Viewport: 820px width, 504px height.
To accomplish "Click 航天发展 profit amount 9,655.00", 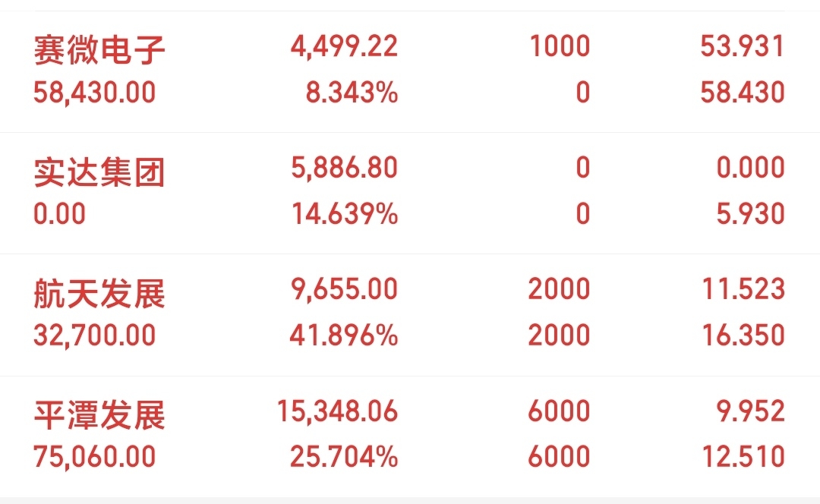I will coord(344,289).
